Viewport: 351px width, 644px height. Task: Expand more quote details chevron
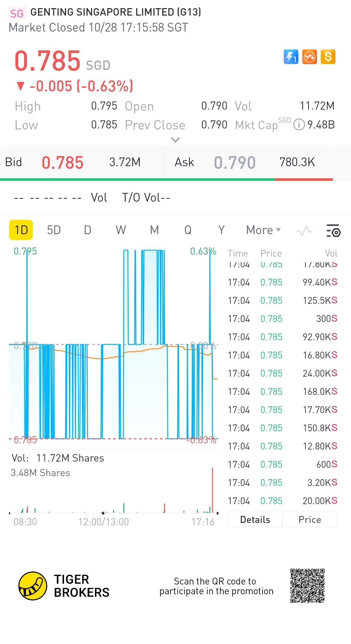click(x=175, y=140)
